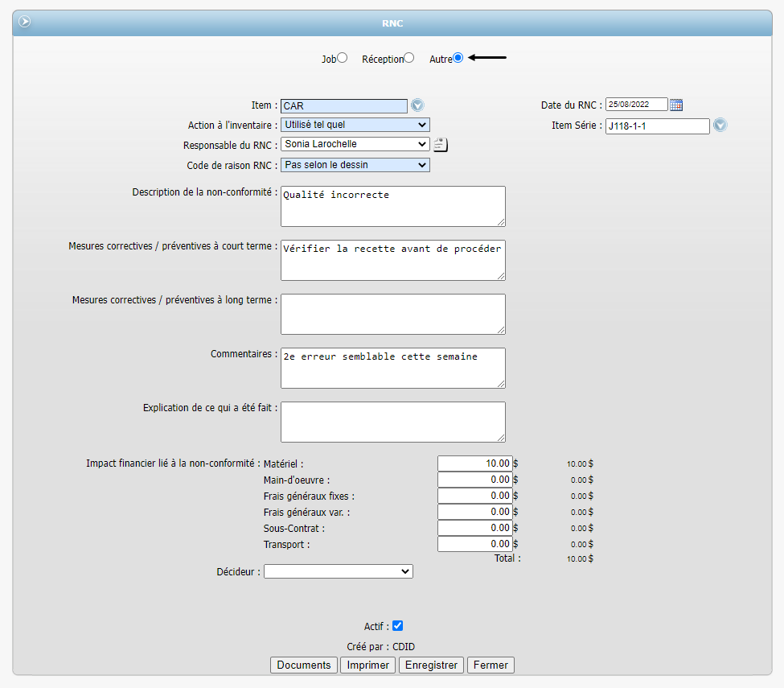Image resolution: width=784 pixels, height=688 pixels.
Task: Select the Réception radio button
Action: (409, 58)
